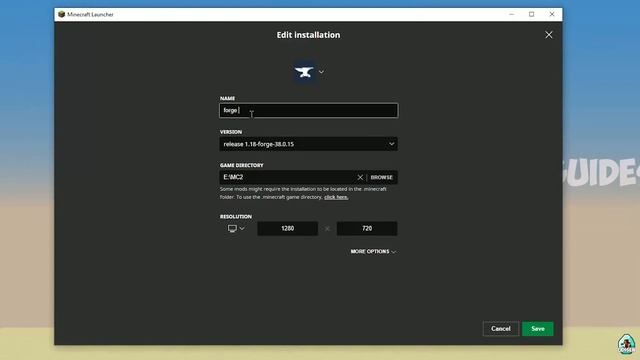Click the anvil installation icon
The height and width of the screenshot is (360, 640).
pyautogui.click(x=304, y=72)
